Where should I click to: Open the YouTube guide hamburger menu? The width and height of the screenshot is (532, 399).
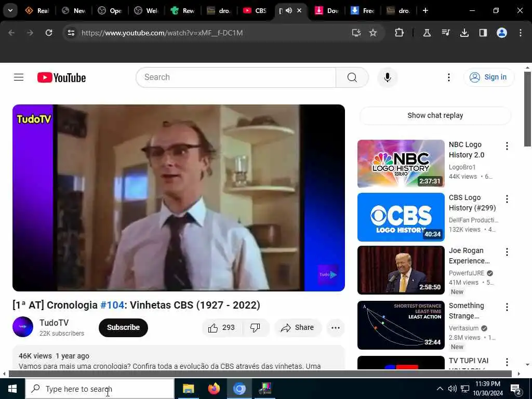coord(19,77)
